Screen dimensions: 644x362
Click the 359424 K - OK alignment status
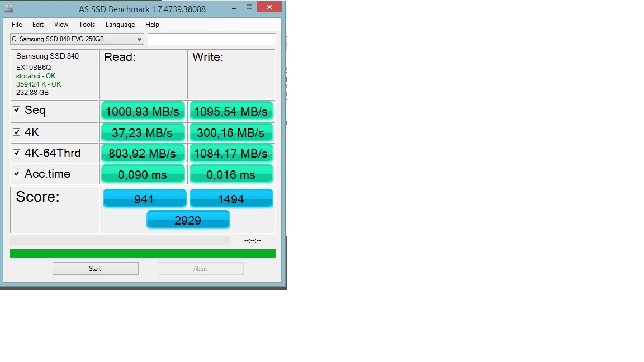[39, 84]
